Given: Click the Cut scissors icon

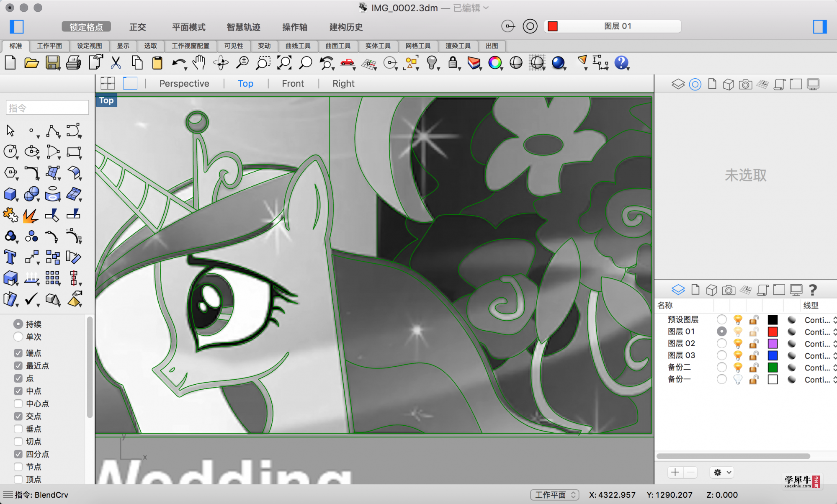Looking at the screenshot, I should coord(116,63).
